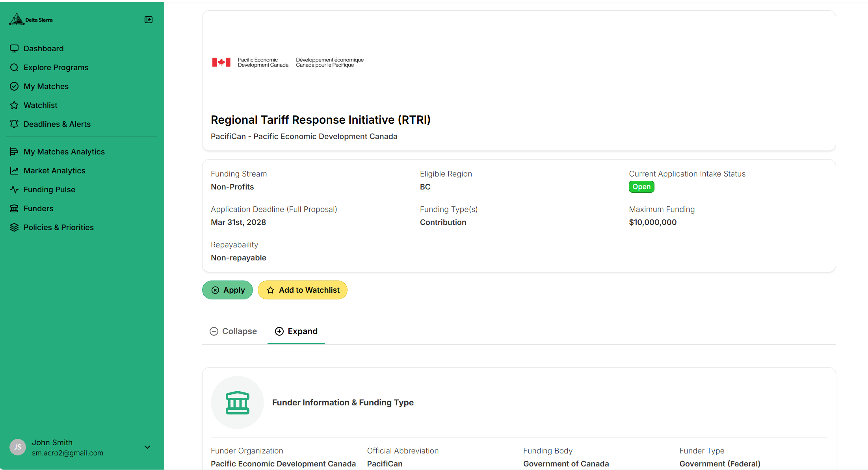
Task: Click PacifiCan - Pacific Economic Development Canada subtitle
Action: pos(304,136)
